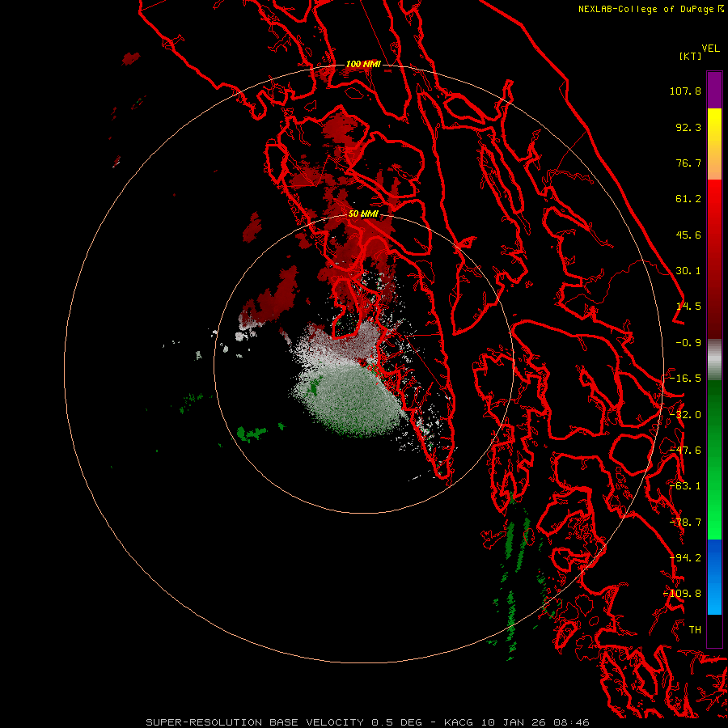Click the -47.6 velocity scale value
Image resolution: width=728 pixels, height=728 pixels.
pyautogui.click(x=685, y=451)
